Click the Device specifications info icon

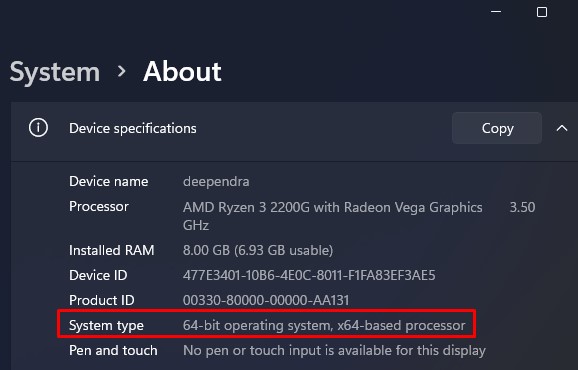[x=38, y=128]
